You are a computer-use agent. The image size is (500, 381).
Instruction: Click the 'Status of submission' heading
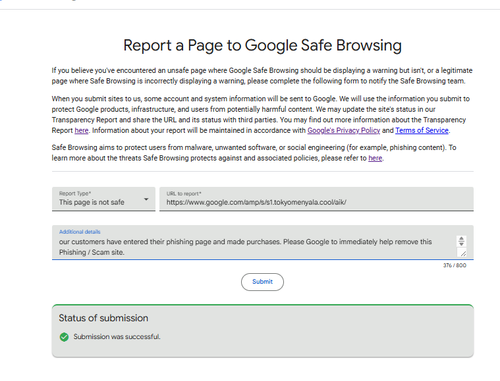(103, 318)
